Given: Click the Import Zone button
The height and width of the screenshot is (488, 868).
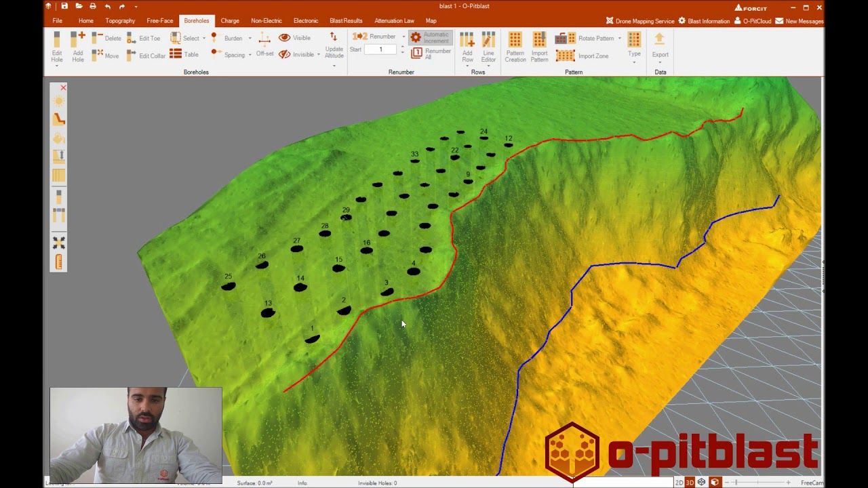Looking at the screenshot, I should [582, 56].
